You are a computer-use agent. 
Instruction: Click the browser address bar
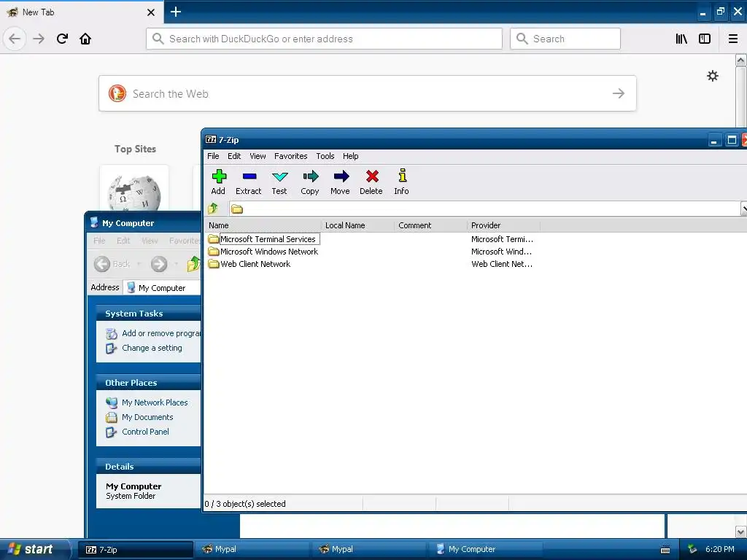coord(324,39)
